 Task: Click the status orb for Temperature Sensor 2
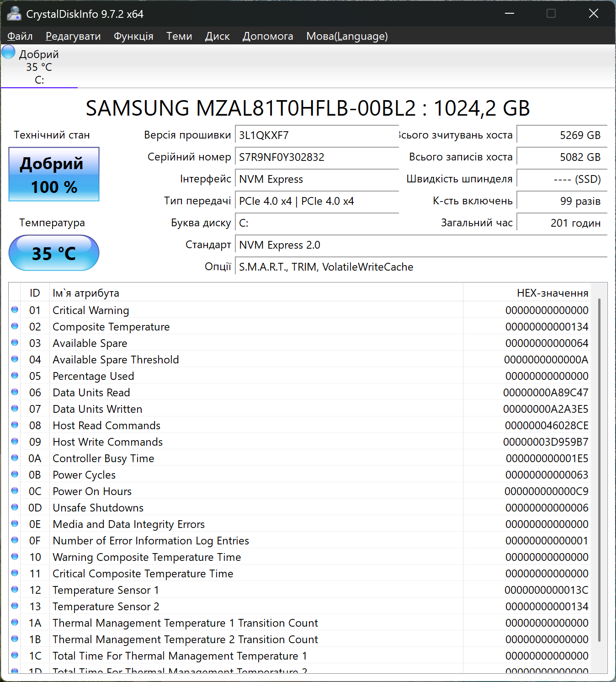[x=15, y=606]
